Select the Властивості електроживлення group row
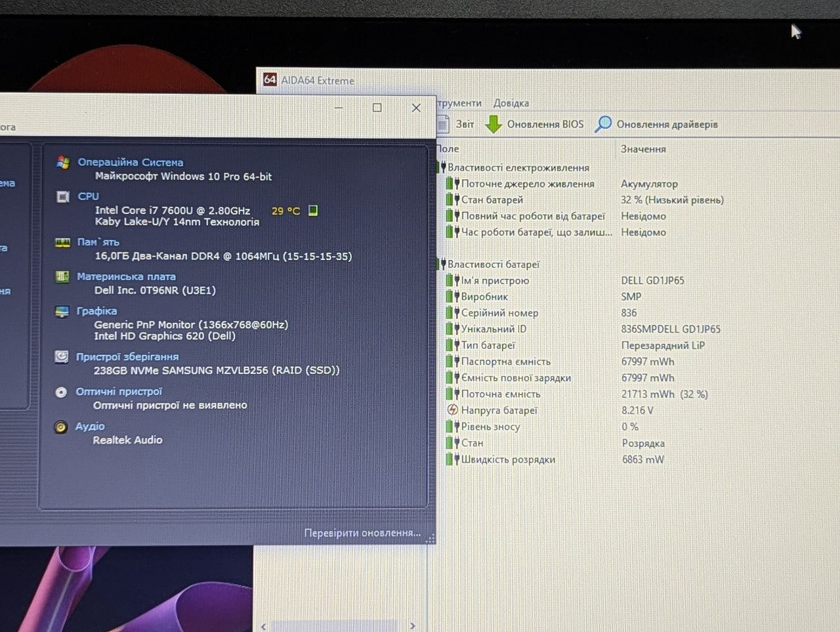Screen dimensions: 840x632 pos(518,167)
